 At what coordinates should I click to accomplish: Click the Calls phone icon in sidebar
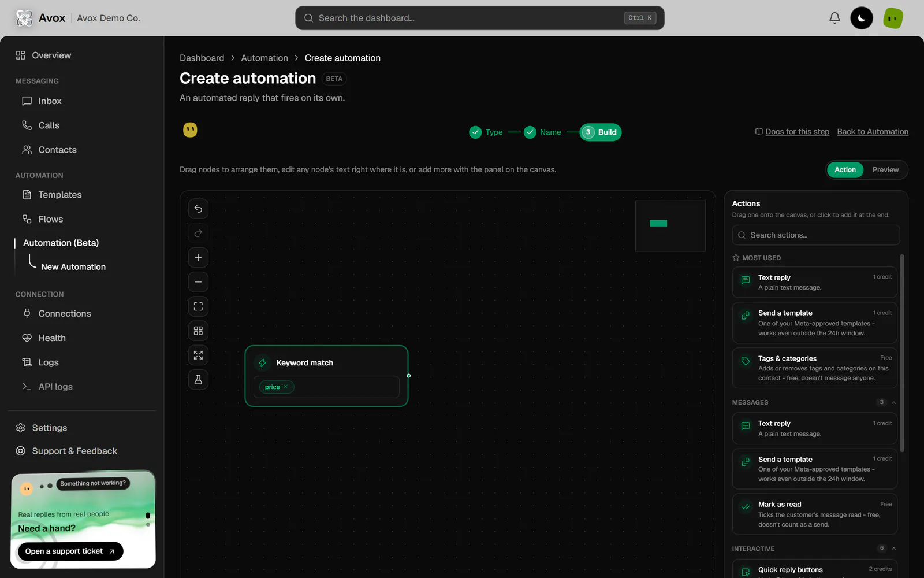27,125
